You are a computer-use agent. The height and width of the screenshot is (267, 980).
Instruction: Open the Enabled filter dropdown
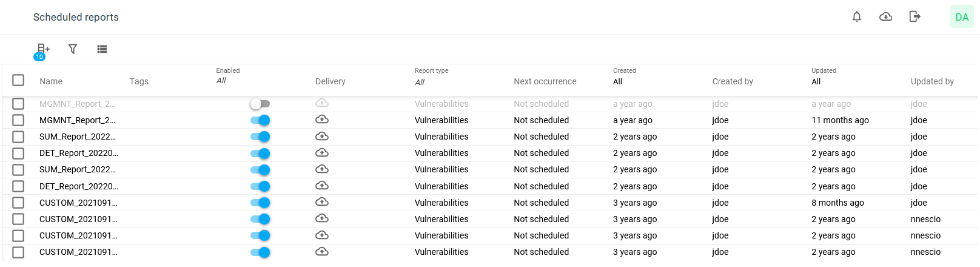[222, 81]
